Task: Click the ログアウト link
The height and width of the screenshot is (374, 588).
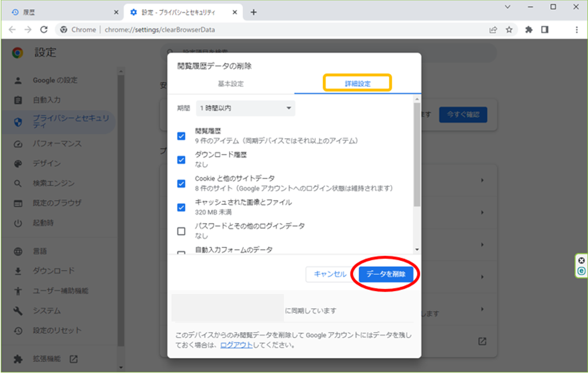Action: pyautogui.click(x=236, y=345)
